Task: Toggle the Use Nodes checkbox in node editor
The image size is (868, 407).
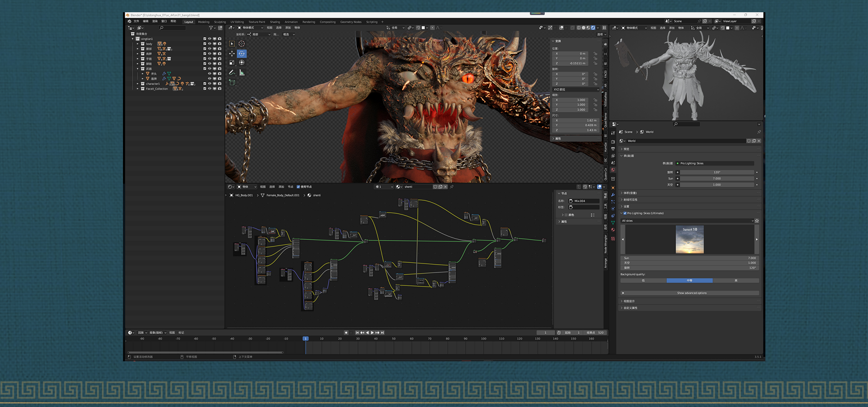Action: (x=298, y=187)
